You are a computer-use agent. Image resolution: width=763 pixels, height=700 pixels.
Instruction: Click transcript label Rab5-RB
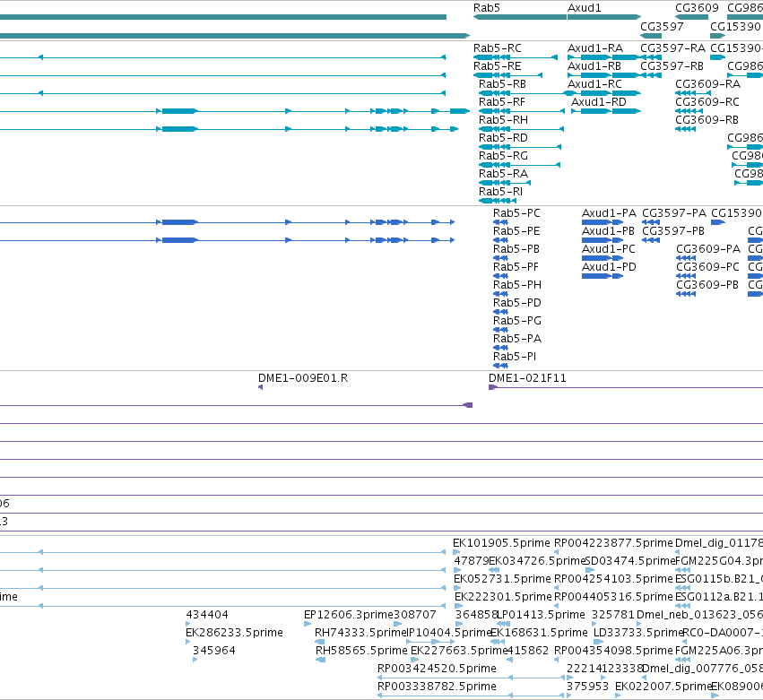pyautogui.click(x=502, y=84)
